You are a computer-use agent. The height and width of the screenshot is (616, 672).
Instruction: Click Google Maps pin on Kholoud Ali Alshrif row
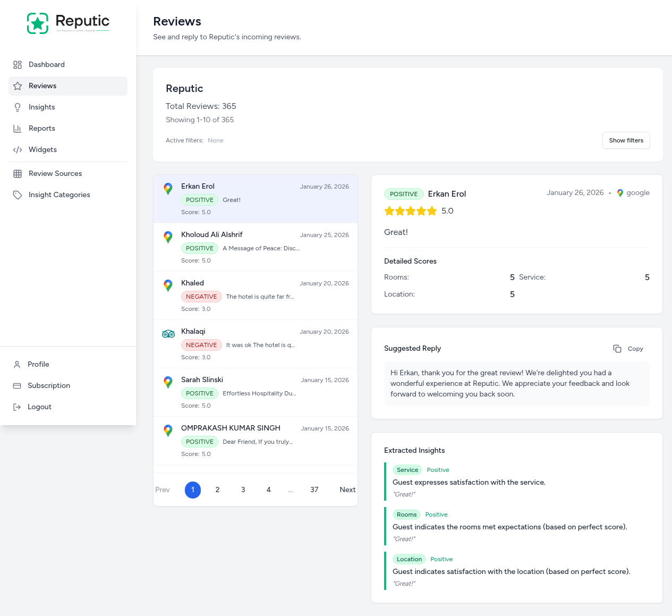pyautogui.click(x=168, y=237)
